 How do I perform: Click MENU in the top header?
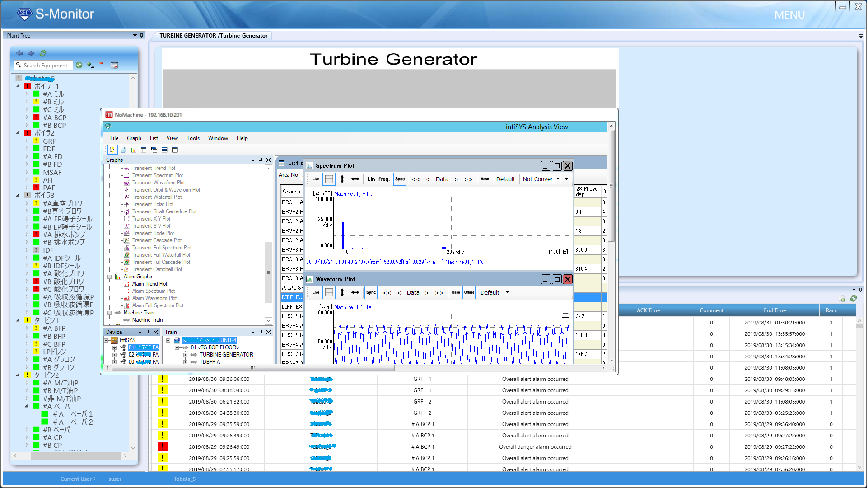[789, 15]
